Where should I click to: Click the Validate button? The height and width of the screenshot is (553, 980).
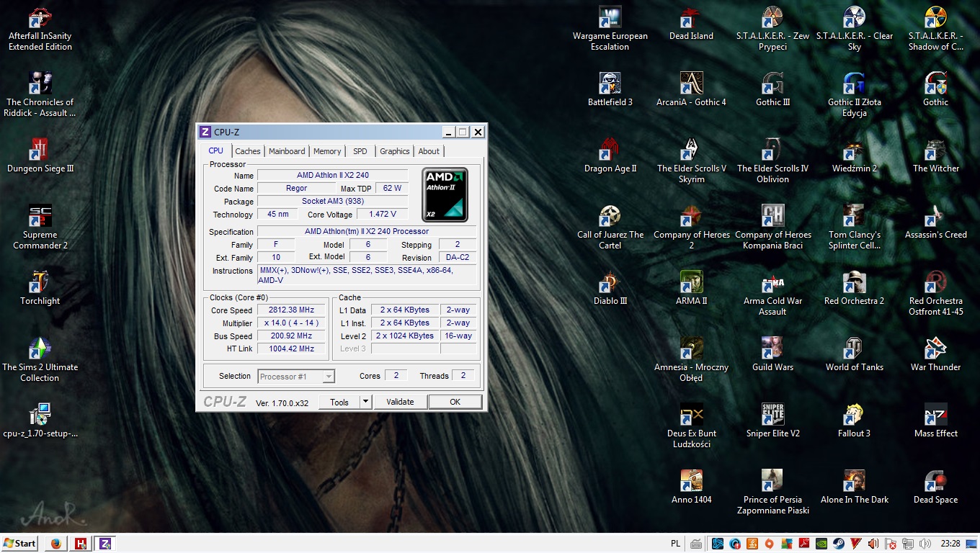click(x=400, y=402)
